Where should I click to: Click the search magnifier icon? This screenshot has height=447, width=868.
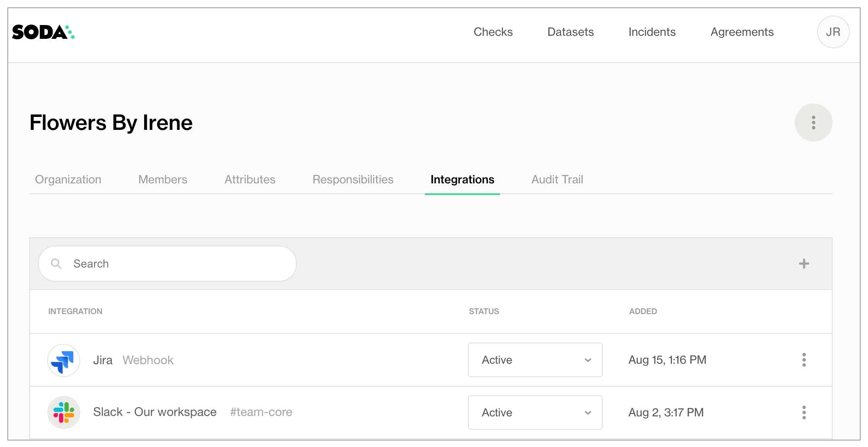[56, 264]
